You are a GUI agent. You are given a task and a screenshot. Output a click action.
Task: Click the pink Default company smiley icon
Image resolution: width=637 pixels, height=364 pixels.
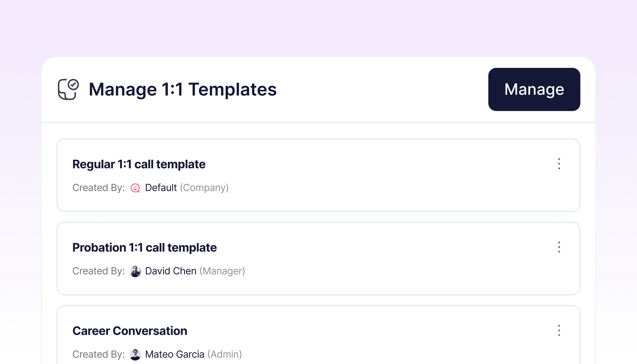135,188
